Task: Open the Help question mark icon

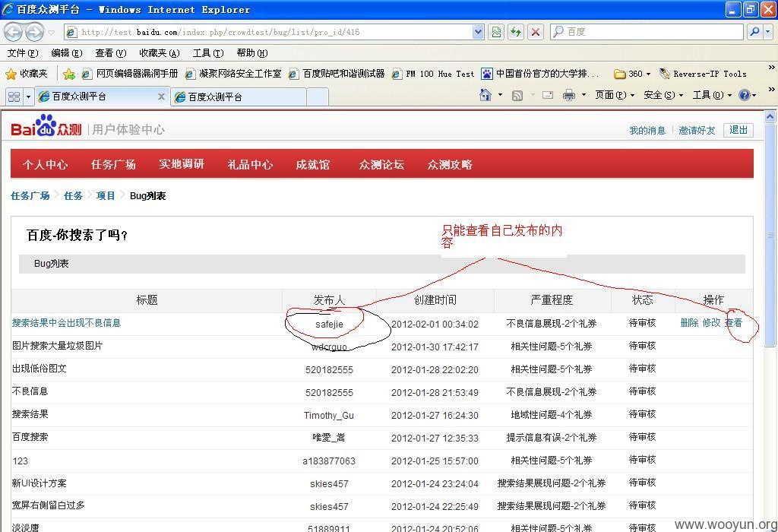Action: [745, 95]
